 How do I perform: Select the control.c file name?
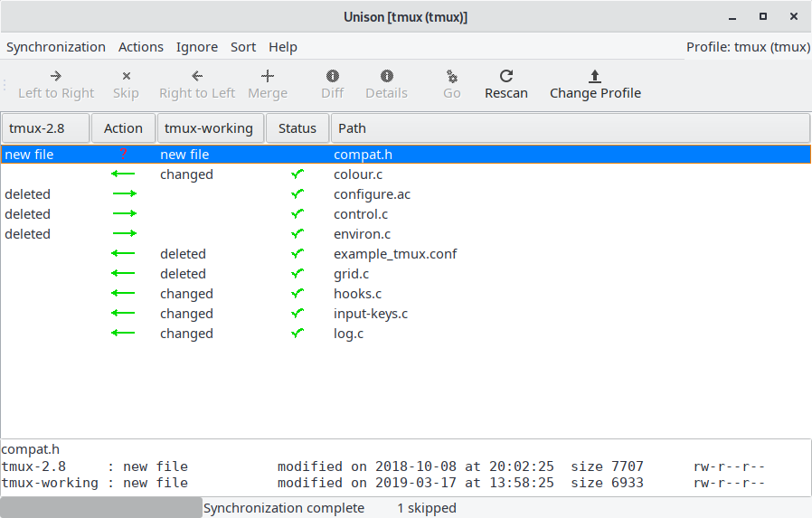(361, 213)
